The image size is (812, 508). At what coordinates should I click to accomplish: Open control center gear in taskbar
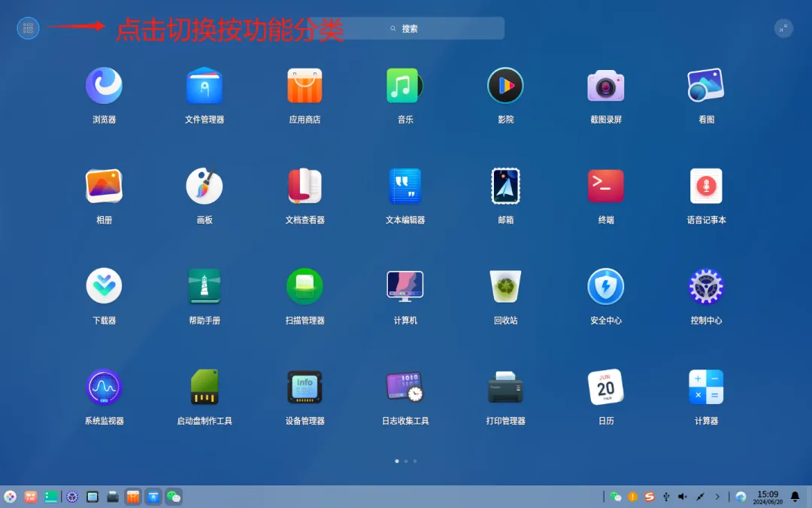tap(72, 497)
